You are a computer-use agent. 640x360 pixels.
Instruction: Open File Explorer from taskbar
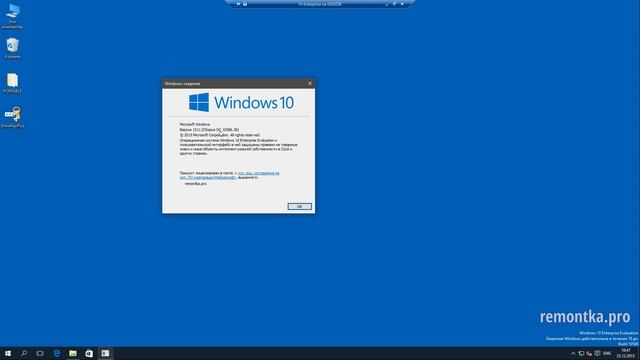[73, 353]
